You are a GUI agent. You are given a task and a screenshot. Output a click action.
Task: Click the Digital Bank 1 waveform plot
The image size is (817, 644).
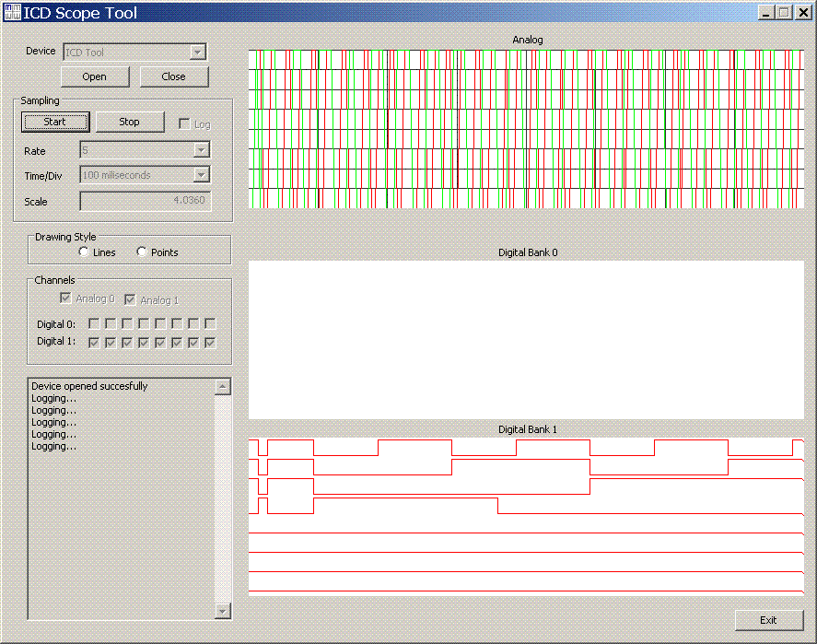click(x=526, y=516)
